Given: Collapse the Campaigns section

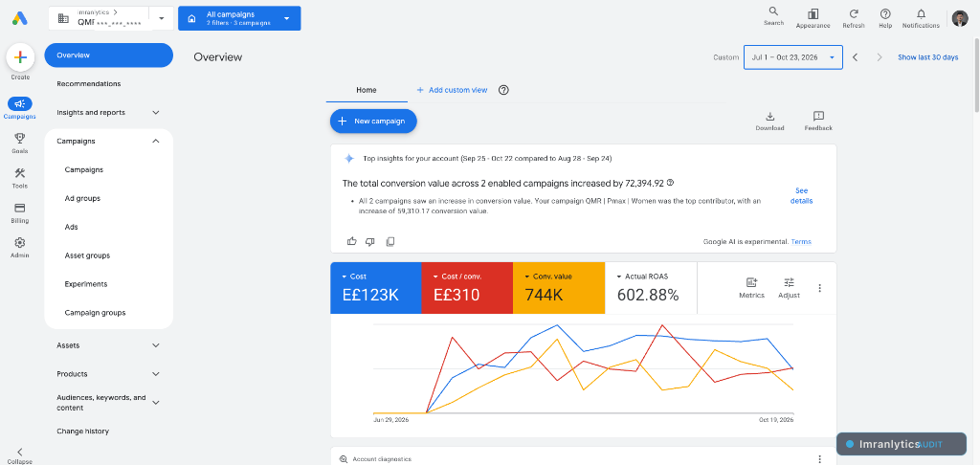Looking at the screenshot, I should 156,142.
